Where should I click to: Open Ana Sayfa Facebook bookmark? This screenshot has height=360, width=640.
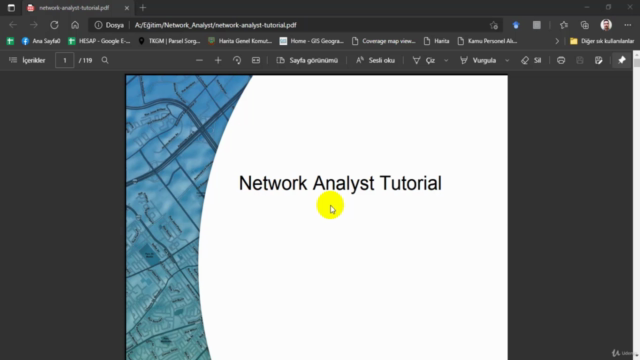(41, 41)
